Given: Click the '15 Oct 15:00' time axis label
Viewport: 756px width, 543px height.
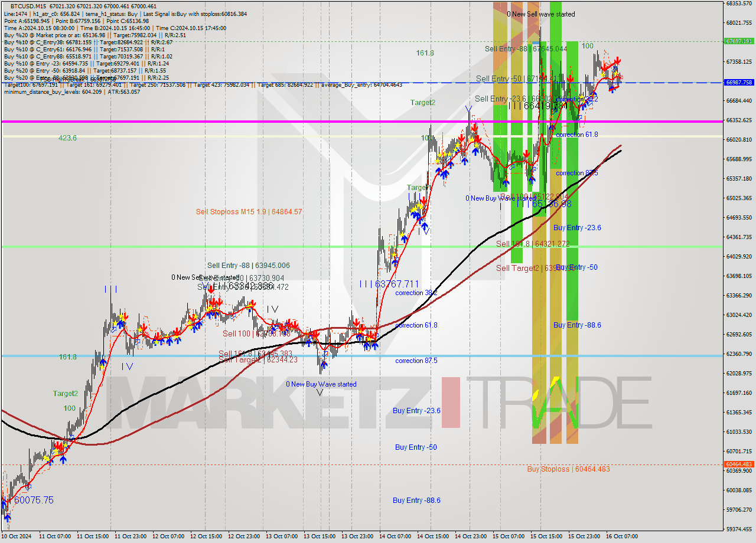Looking at the screenshot, I should click(546, 537).
